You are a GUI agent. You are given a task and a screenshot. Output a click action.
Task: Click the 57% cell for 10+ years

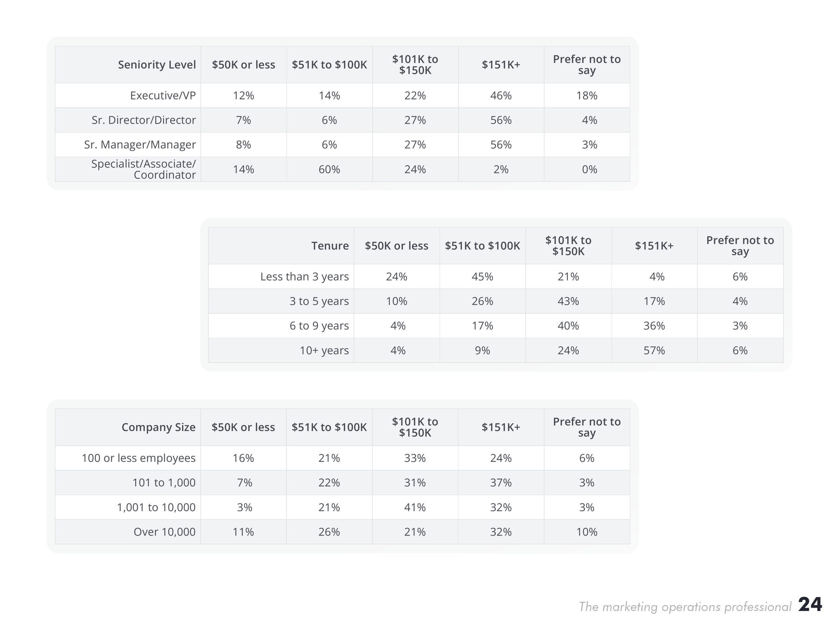pyautogui.click(x=654, y=350)
